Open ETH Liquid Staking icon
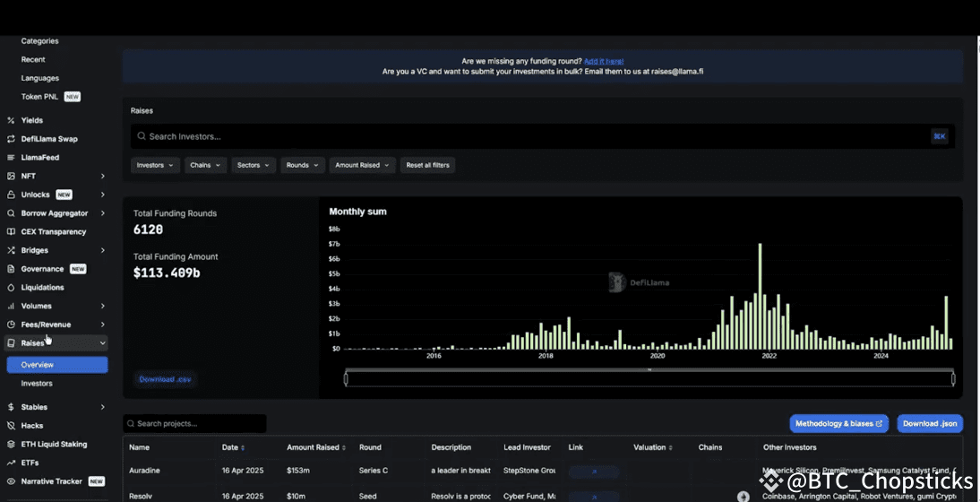 [11, 445]
